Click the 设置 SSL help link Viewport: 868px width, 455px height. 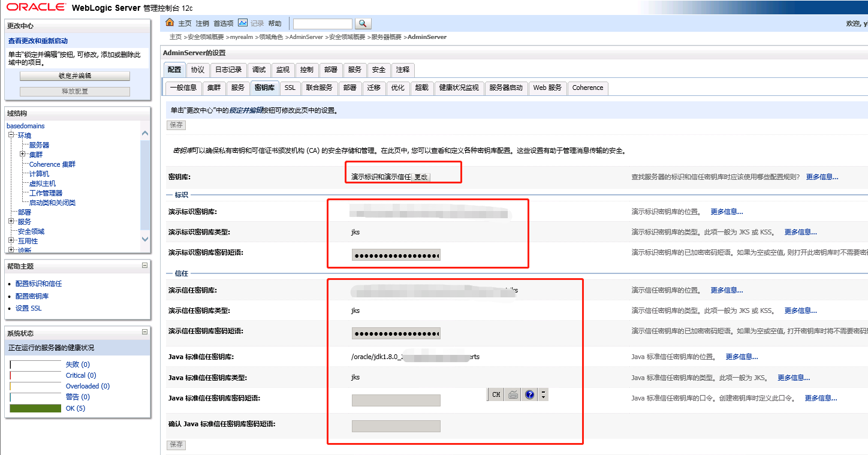pos(29,308)
